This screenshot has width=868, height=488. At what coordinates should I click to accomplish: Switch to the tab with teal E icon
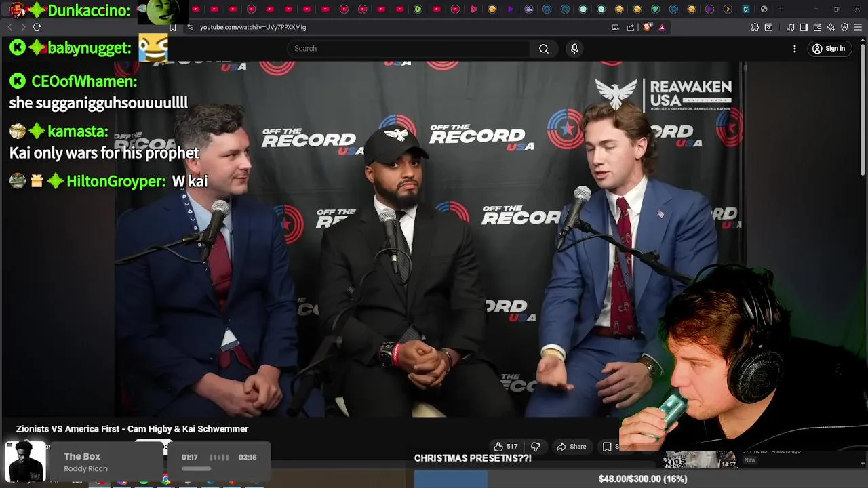pyautogui.click(x=745, y=9)
